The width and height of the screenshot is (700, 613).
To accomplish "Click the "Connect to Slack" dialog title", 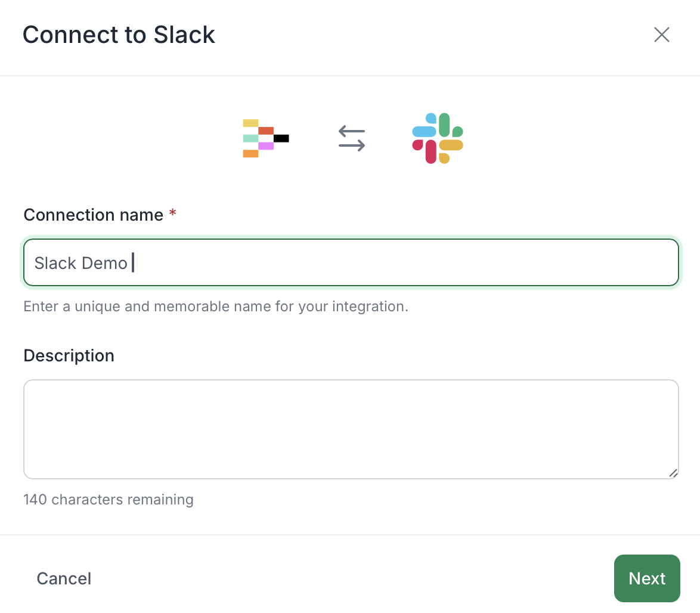I will point(119,35).
